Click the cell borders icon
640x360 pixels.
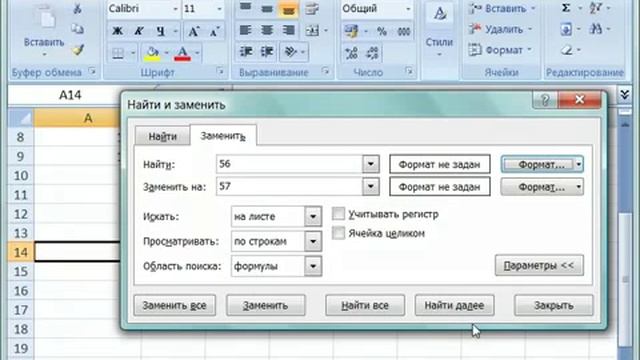pyautogui.click(x=118, y=53)
